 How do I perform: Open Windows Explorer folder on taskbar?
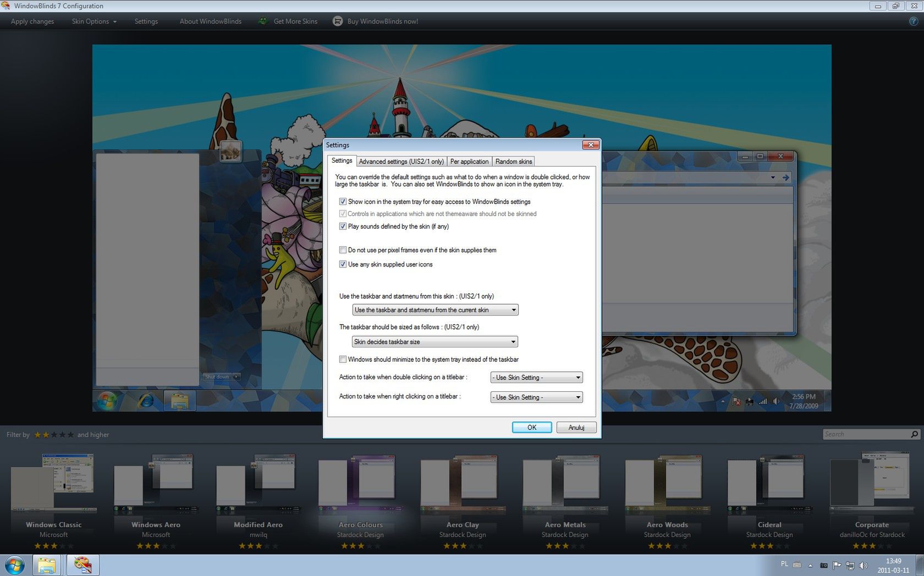47,566
